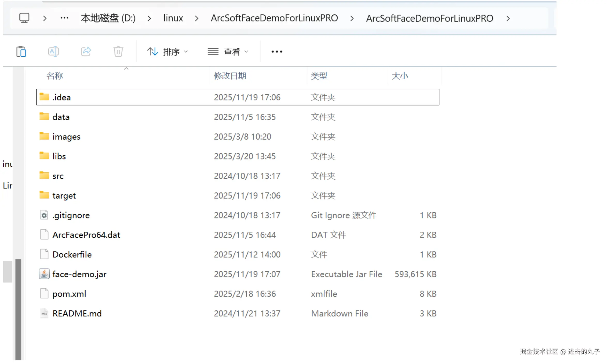This screenshot has height=364, width=609.
Task: Sort by 大小 column header
Action: 400,76
